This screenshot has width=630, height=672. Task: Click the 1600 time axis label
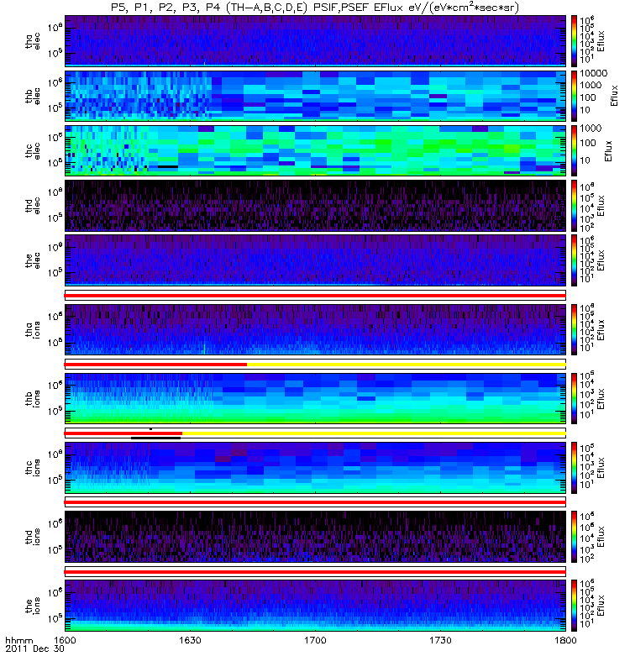(65, 640)
